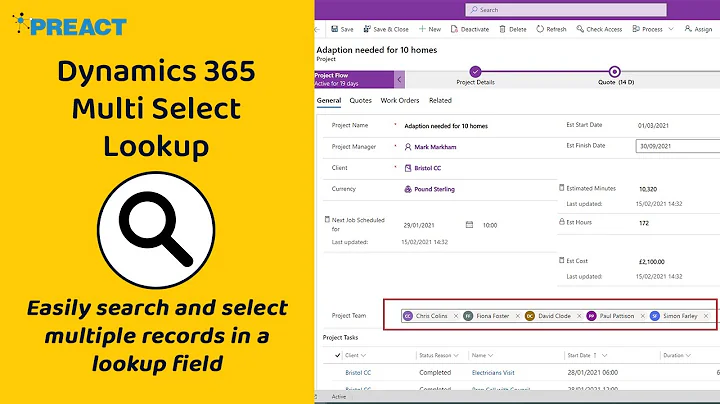Click the Estimated Minutes value 10,320

coord(648,189)
